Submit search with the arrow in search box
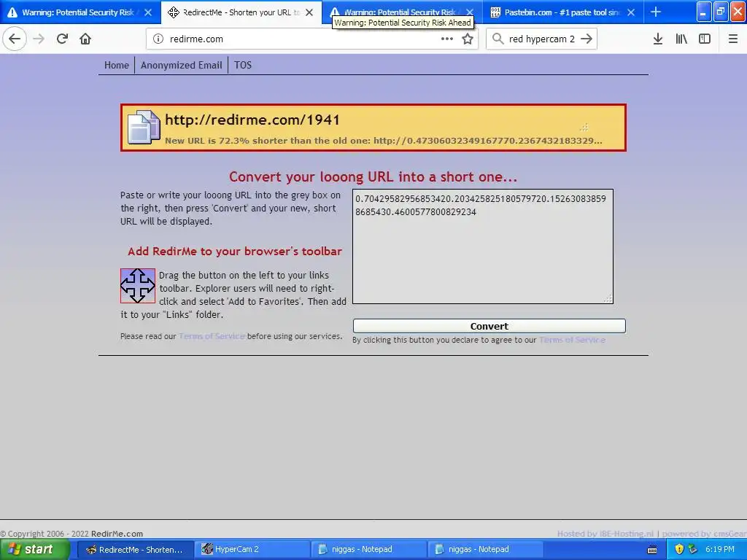The width and height of the screenshot is (747, 560). pyautogui.click(x=587, y=39)
